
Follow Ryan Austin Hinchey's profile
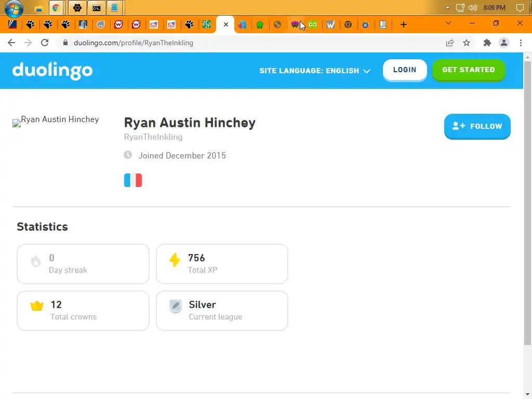coord(477,126)
